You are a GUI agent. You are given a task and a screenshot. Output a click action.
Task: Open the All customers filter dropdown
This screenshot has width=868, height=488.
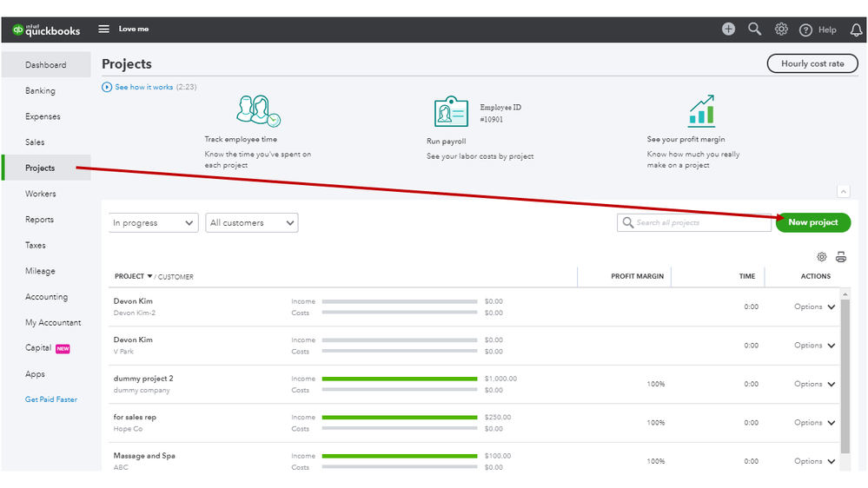[252, 223]
